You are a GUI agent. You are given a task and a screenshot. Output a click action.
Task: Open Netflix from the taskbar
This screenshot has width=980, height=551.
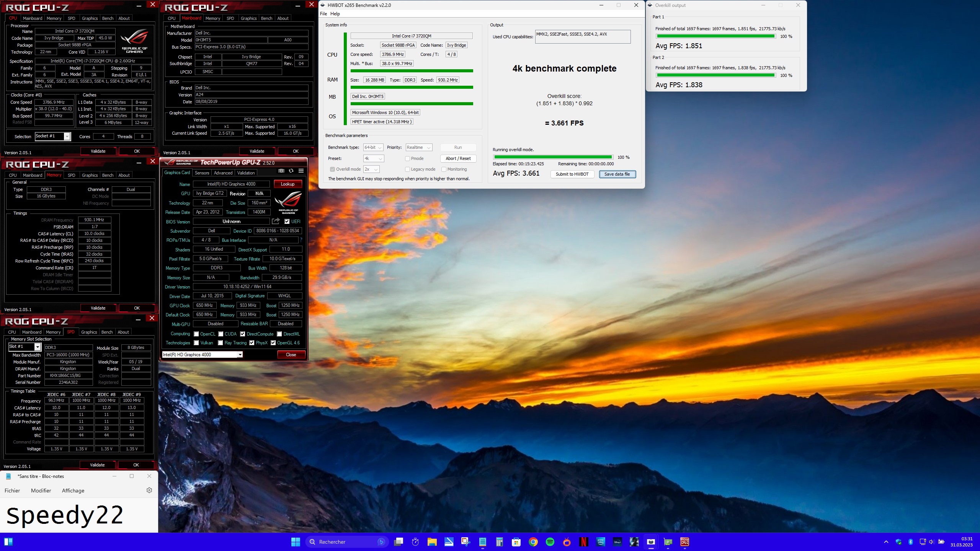584,542
